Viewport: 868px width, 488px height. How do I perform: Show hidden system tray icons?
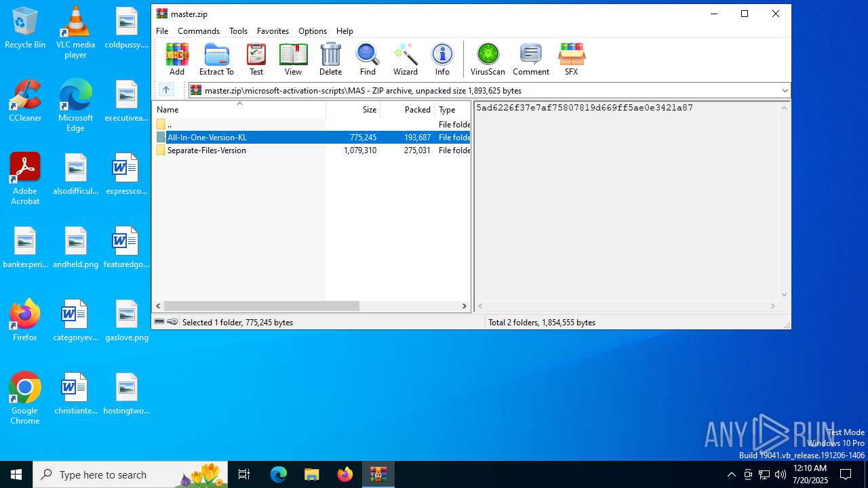pyautogui.click(x=731, y=474)
